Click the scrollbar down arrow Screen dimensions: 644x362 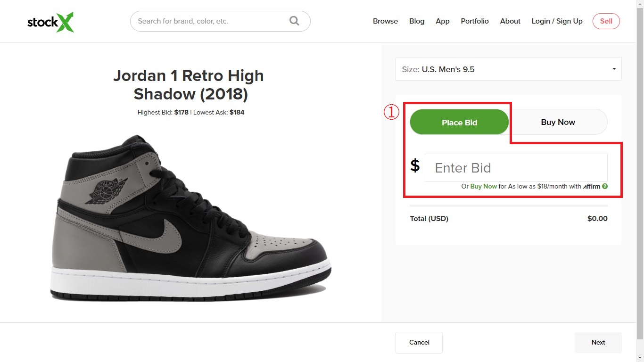coord(640,357)
